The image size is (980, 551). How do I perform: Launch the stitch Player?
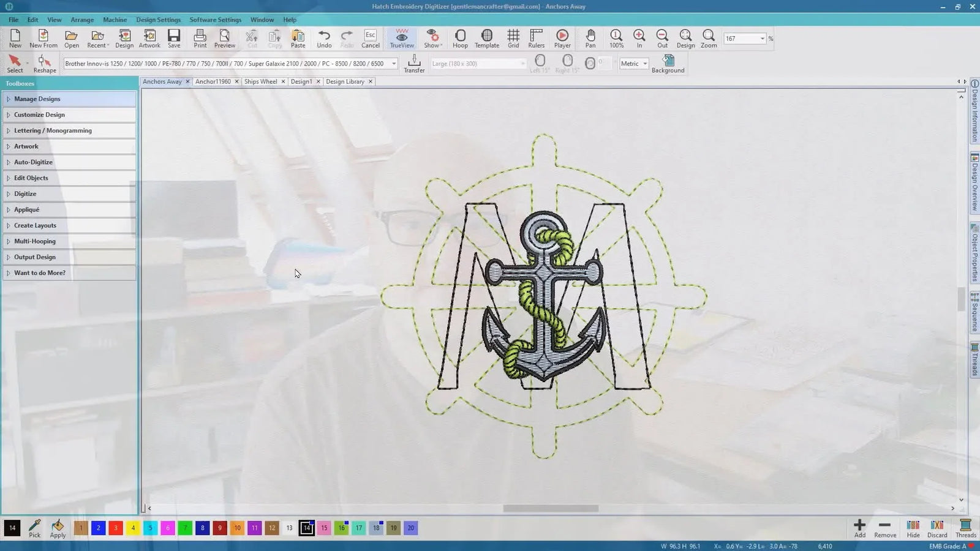pyautogui.click(x=562, y=39)
